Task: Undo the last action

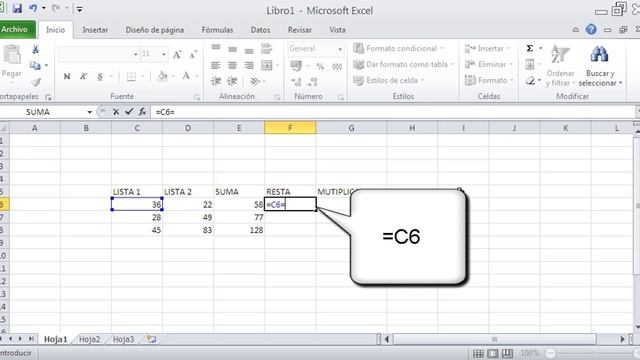Action: click(x=33, y=8)
